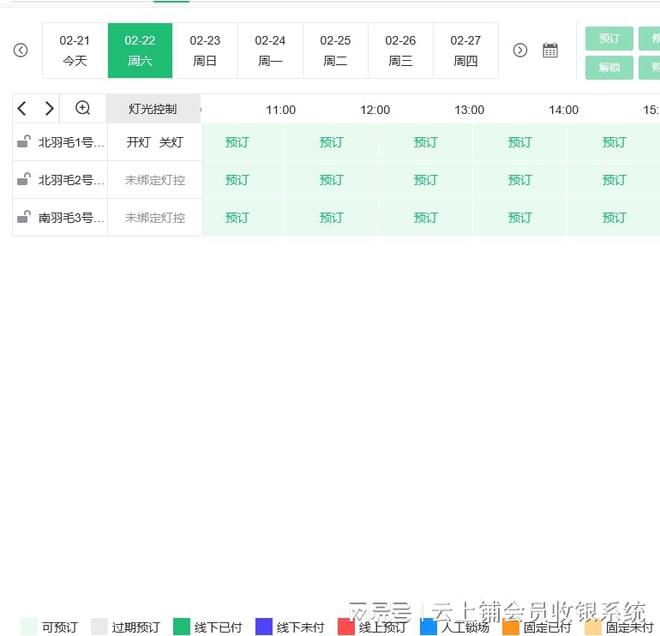Select the 02-21 今天 date tab

75,51
